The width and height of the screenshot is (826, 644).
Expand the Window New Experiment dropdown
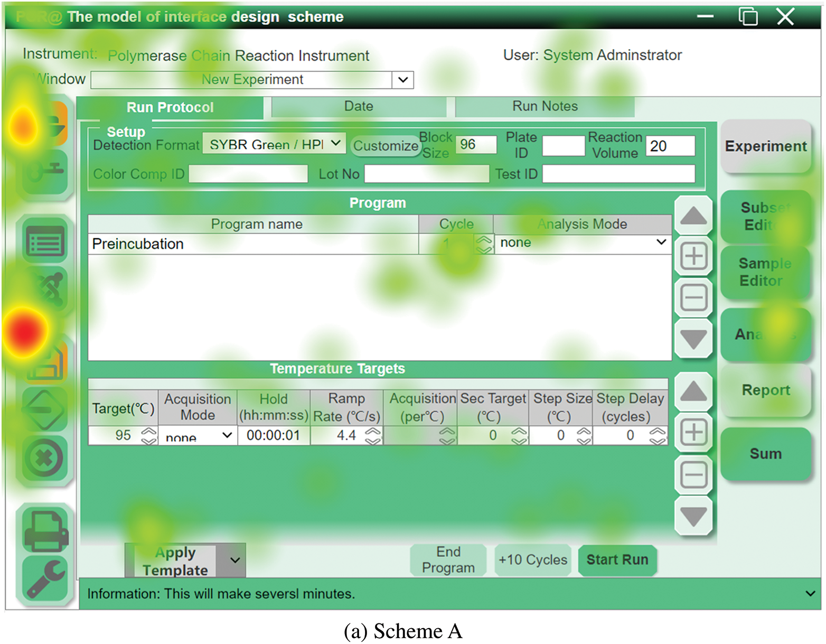[403, 80]
